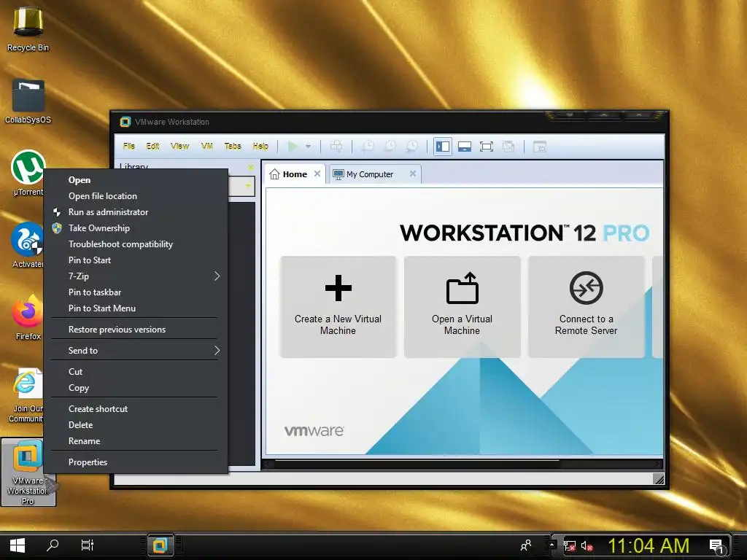The image size is (747, 560).
Task: Open the power options dropdown arrow
Action: (x=309, y=147)
